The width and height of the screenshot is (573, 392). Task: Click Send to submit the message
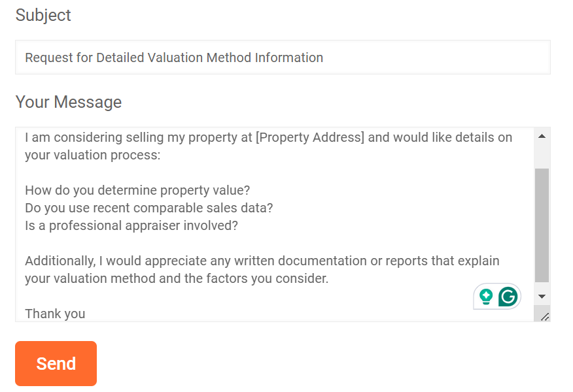(x=56, y=363)
